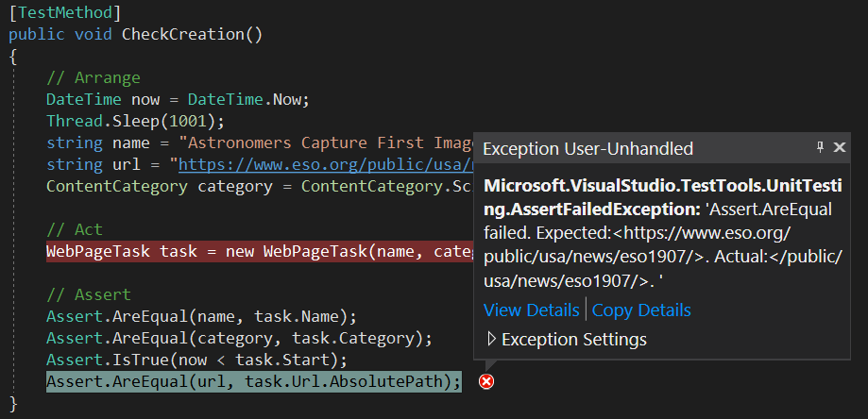Click the Exception User-Unhandled title bar
The image size is (868, 419).
661,148
